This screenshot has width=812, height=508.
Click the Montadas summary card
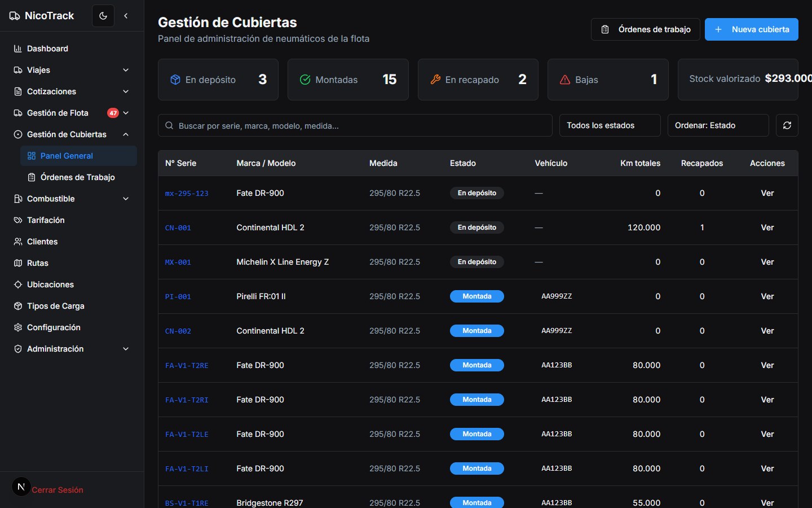click(x=348, y=80)
